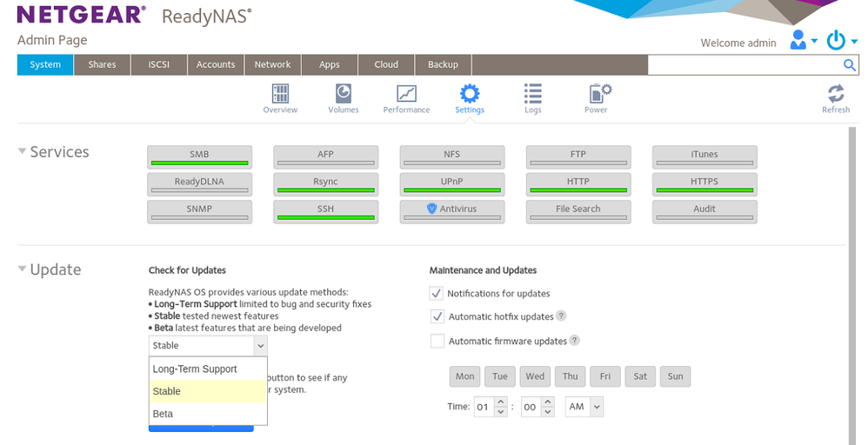The image size is (868, 445).
Task: Toggle the Rsync service
Action: pos(325,184)
